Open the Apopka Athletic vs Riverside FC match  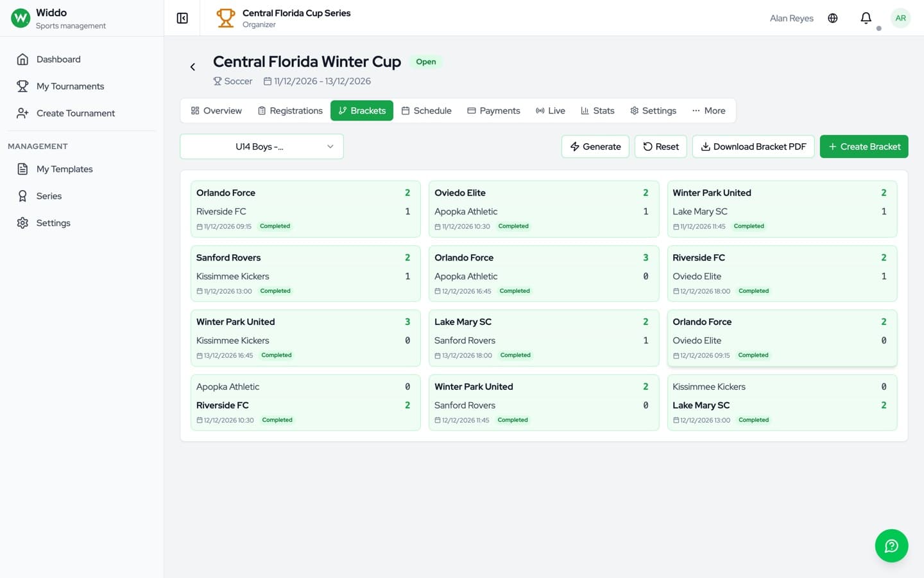(x=305, y=403)
